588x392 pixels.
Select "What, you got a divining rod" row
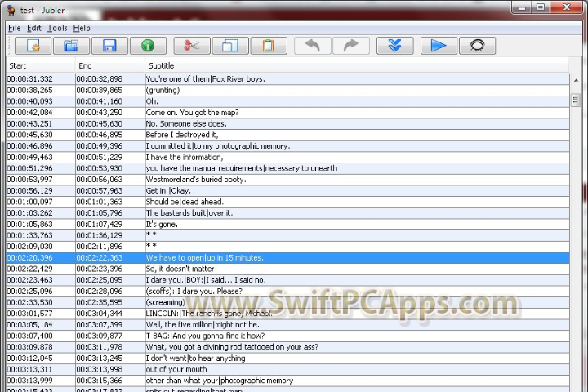(287, 347)
